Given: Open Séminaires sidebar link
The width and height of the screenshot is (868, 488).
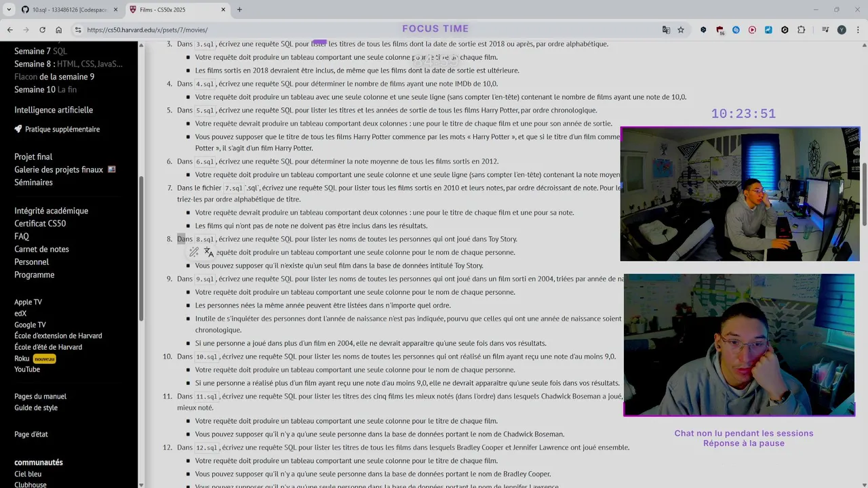Looking at the screenshot, I should coord(33,182).
